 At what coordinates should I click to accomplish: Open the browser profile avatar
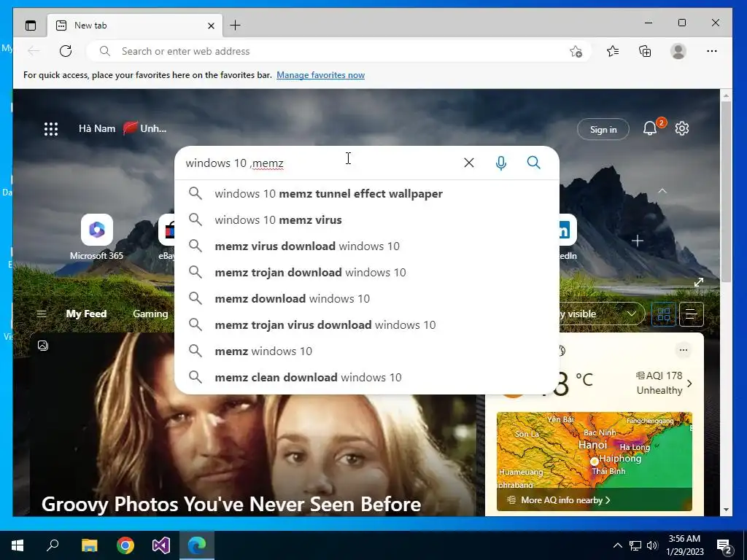(678, 51)
